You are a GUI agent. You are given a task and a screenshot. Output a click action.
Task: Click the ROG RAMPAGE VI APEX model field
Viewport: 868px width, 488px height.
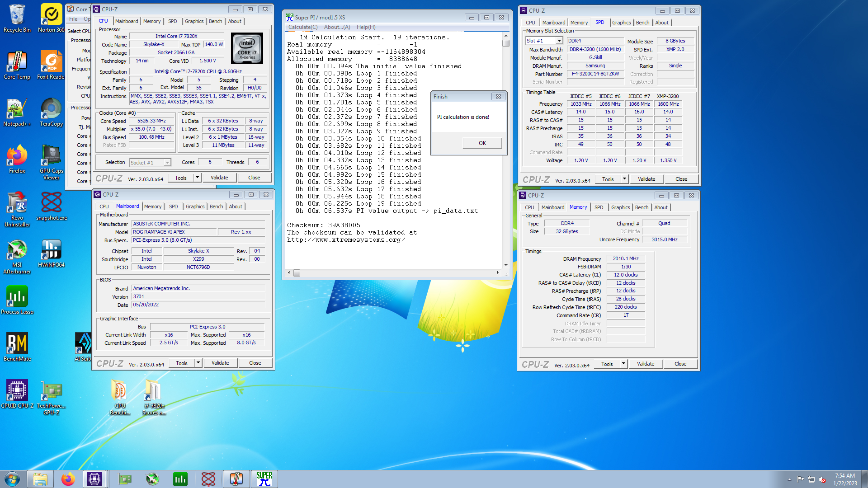tap(174, 232)
